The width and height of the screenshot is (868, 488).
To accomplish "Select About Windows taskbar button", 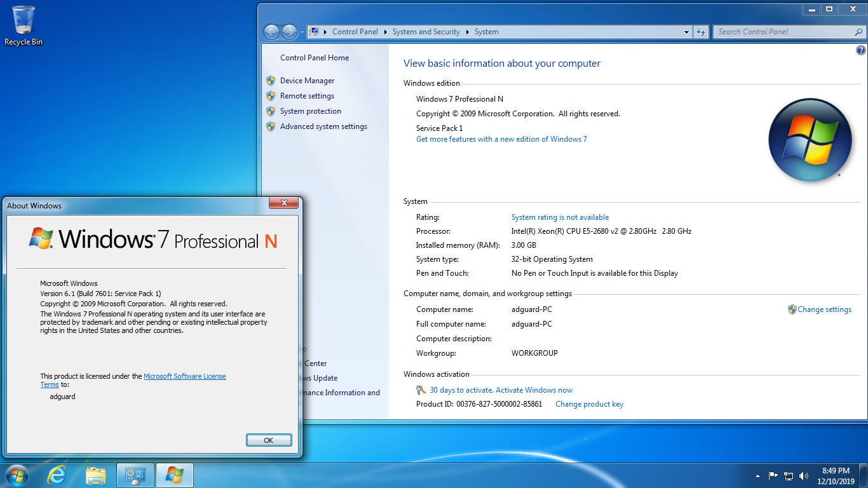I will [174, 475].
